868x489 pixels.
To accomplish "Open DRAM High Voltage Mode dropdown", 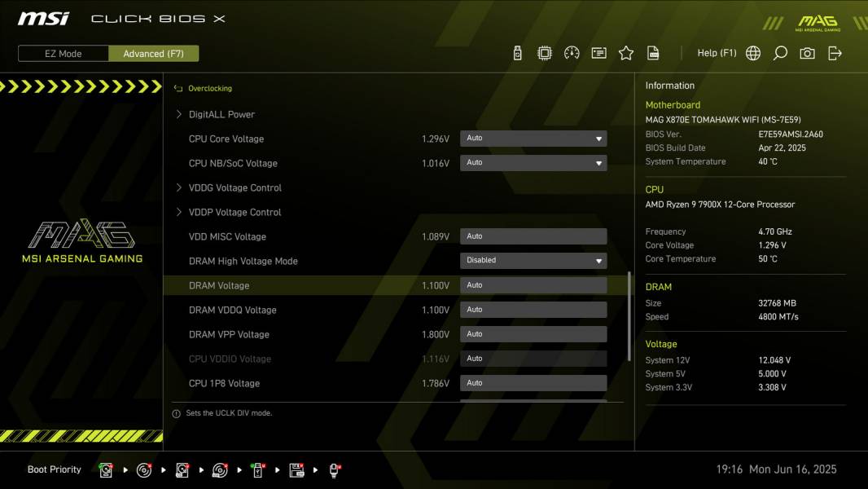I will click(533, 260).
